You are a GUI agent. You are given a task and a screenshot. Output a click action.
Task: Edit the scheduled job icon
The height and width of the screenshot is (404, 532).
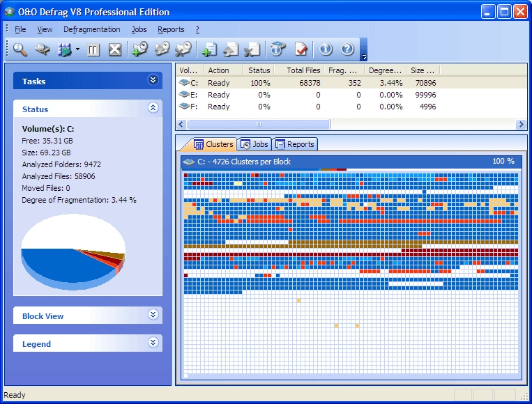tap(162, 49)
